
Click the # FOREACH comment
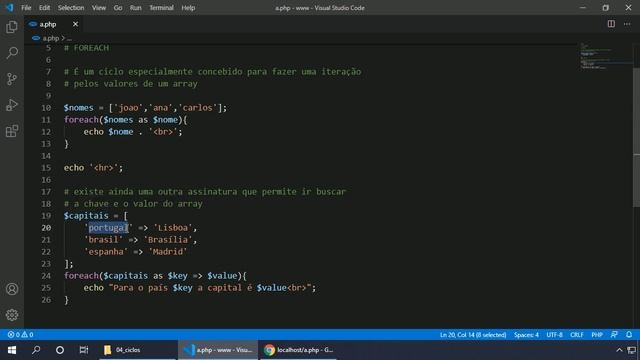click(86, 48)
